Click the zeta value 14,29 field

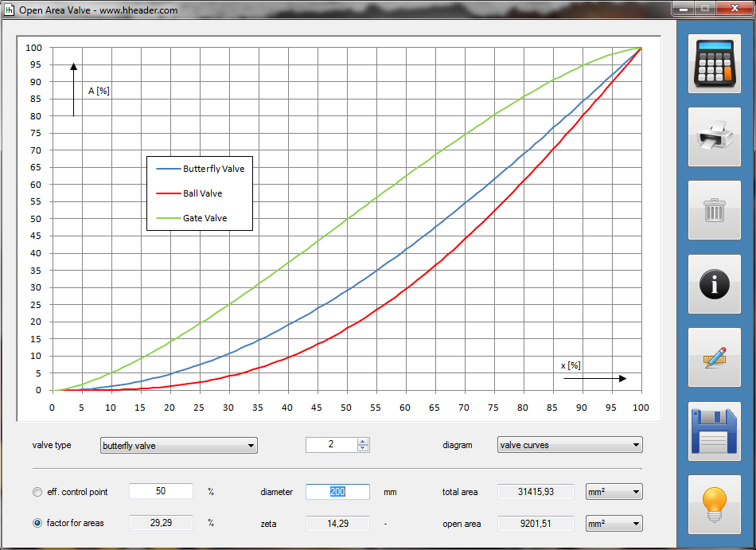click(x=337, y=524)
